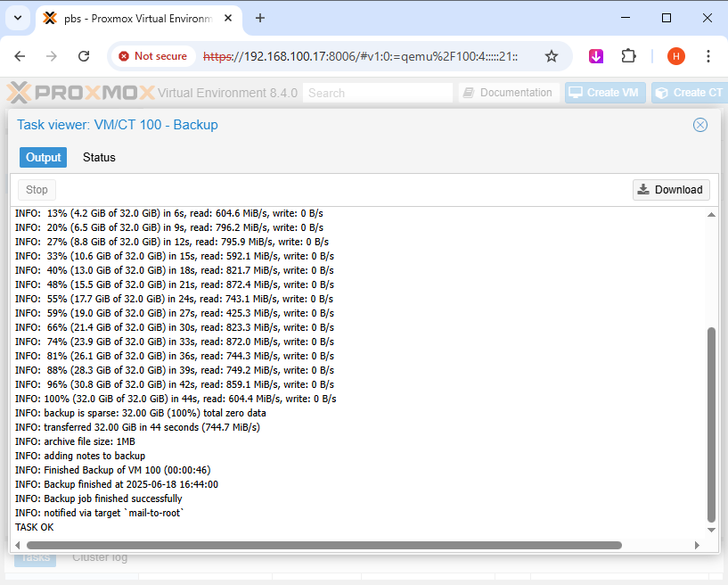Click 'Backup finished at 2025-06-18' line
This screenshot has height=585, width=728.
pyautogui.click(x=117, y=484)
